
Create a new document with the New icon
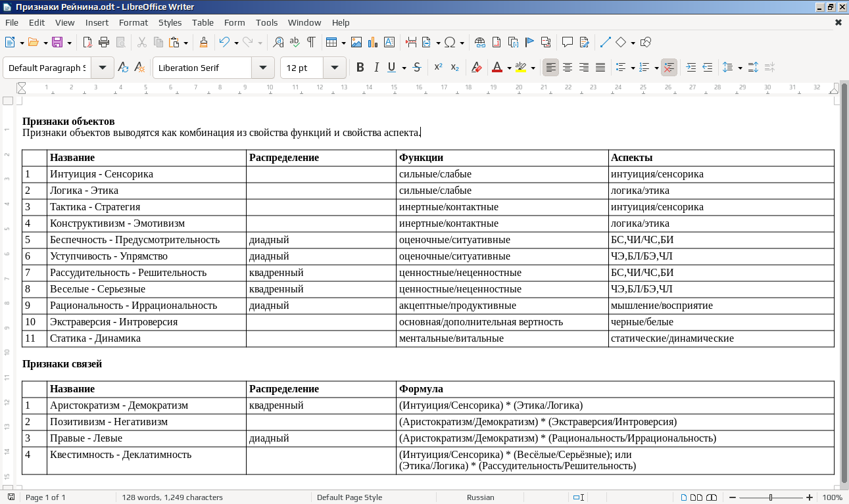coord(10,43)
